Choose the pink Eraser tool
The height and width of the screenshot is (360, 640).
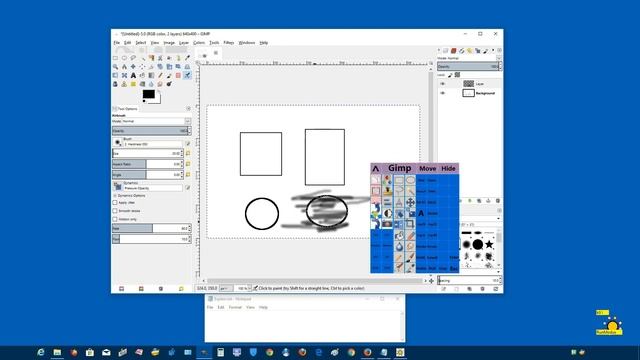pyautogui.click(x=178, y=76)
